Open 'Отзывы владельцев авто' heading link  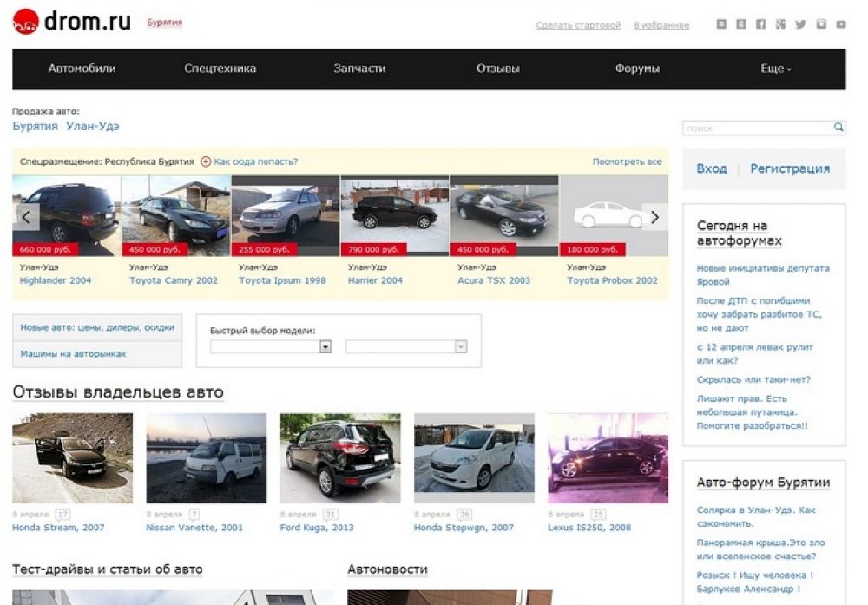click(x=118, y=392)
